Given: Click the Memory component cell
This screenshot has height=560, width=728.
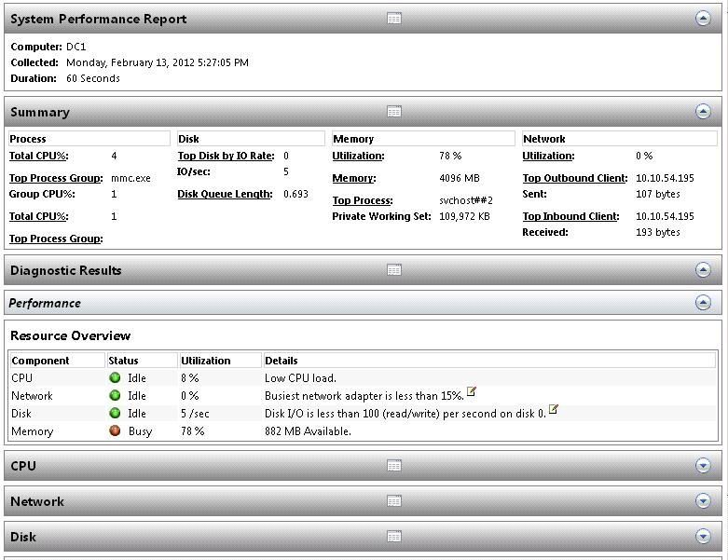Looking at the screenshot, I should [x=32, y=431].
